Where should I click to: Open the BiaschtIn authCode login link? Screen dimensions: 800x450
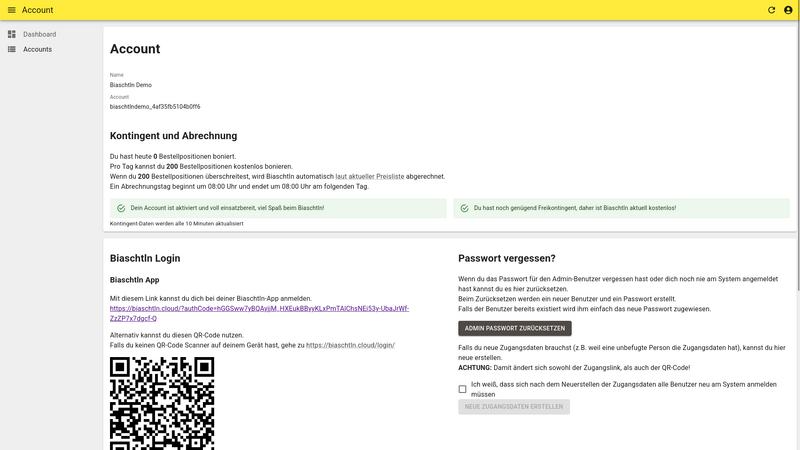[x=259, y=313]
